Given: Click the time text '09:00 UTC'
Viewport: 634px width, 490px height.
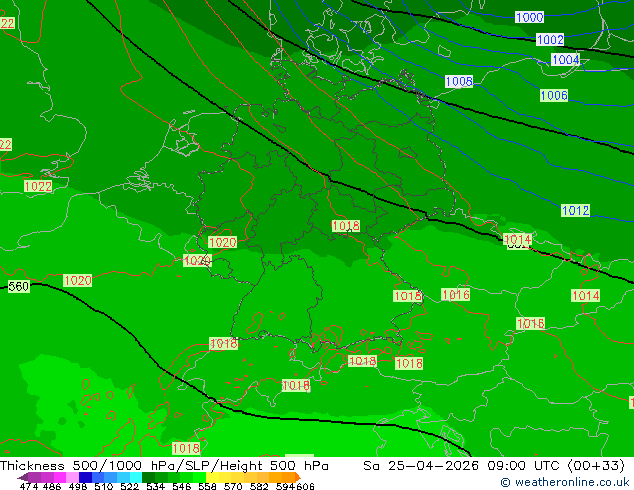Looking at the screenshot, I should point(523,466).
